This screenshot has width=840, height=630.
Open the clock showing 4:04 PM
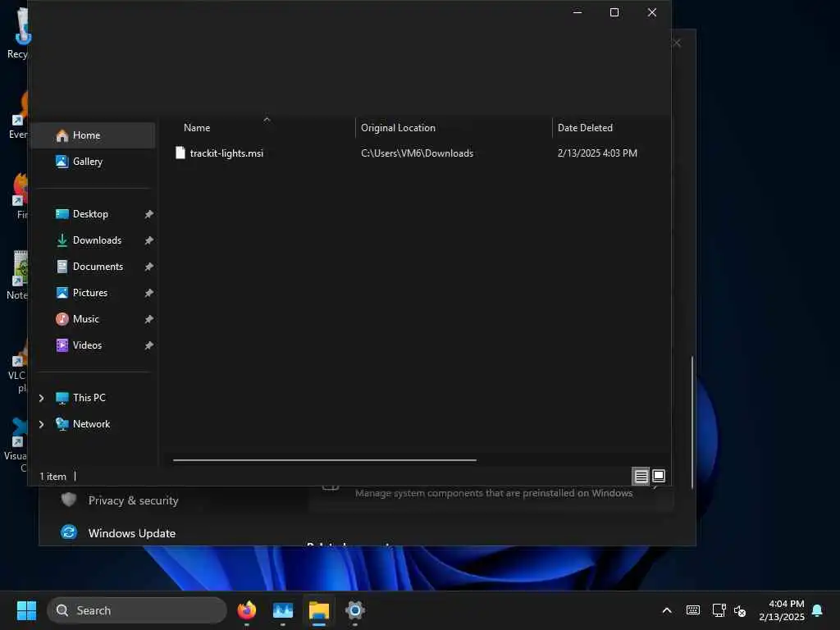pos(782,610)
